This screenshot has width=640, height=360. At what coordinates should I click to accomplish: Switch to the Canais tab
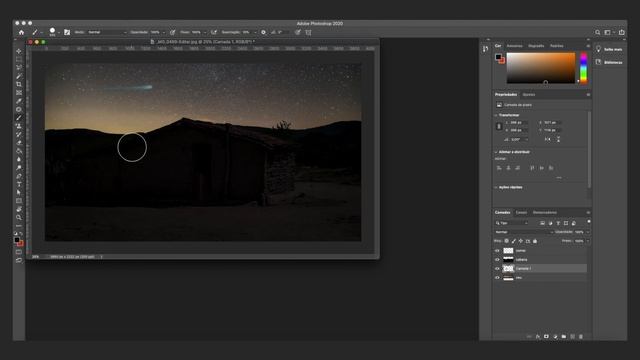click(521, 213)
